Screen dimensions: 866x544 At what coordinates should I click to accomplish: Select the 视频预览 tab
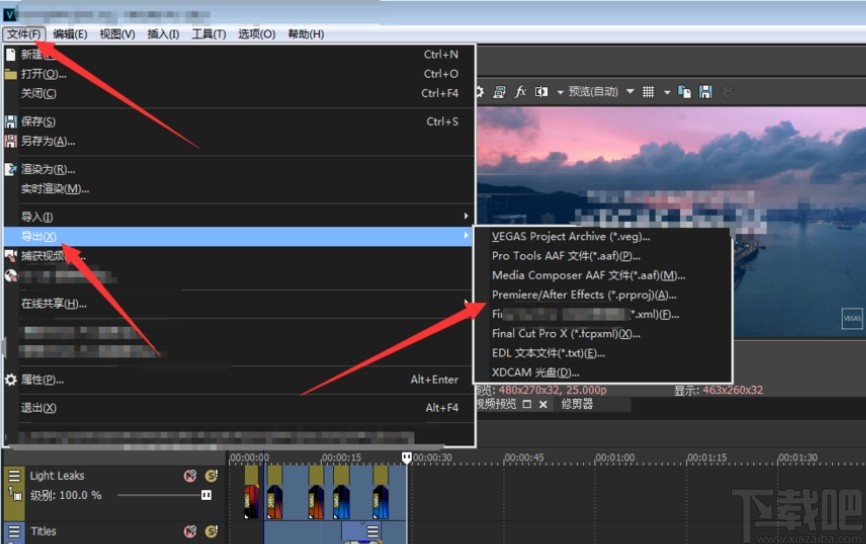496,404
